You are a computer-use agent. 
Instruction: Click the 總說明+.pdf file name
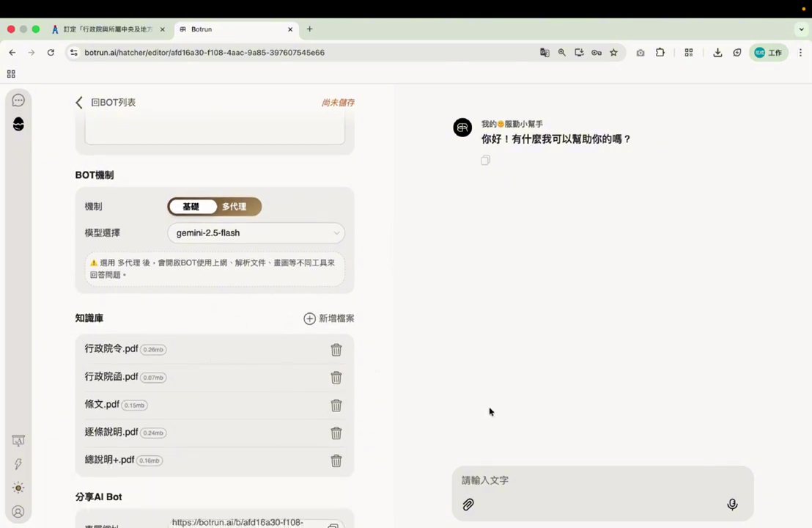pyautogui.click(x=109, y=460)
